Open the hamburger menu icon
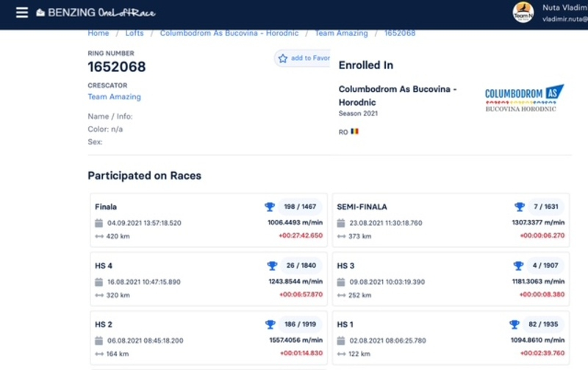Screen dimensions: 588x370 (22, 13)
